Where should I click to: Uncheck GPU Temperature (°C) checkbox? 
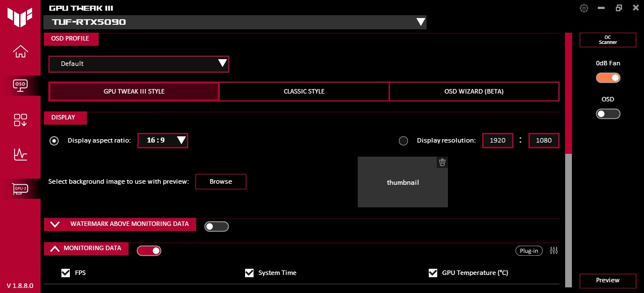click(x=433, y=273)
